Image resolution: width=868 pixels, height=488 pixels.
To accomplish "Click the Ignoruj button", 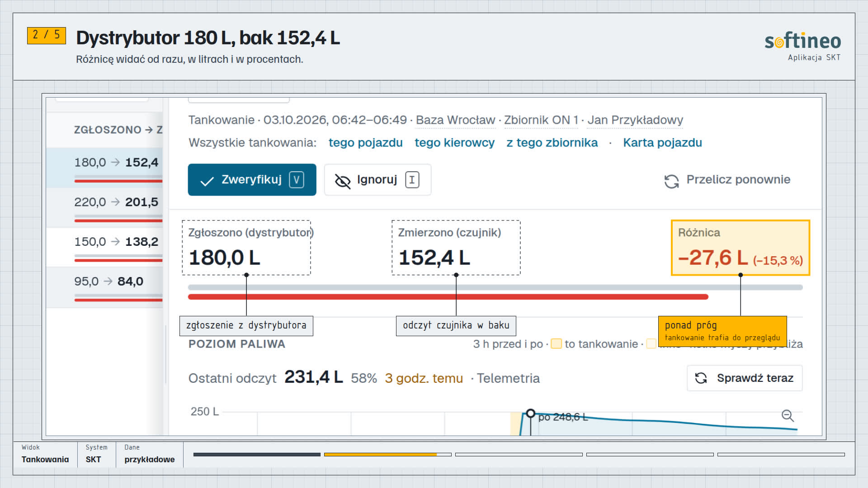I will (377, 180).
